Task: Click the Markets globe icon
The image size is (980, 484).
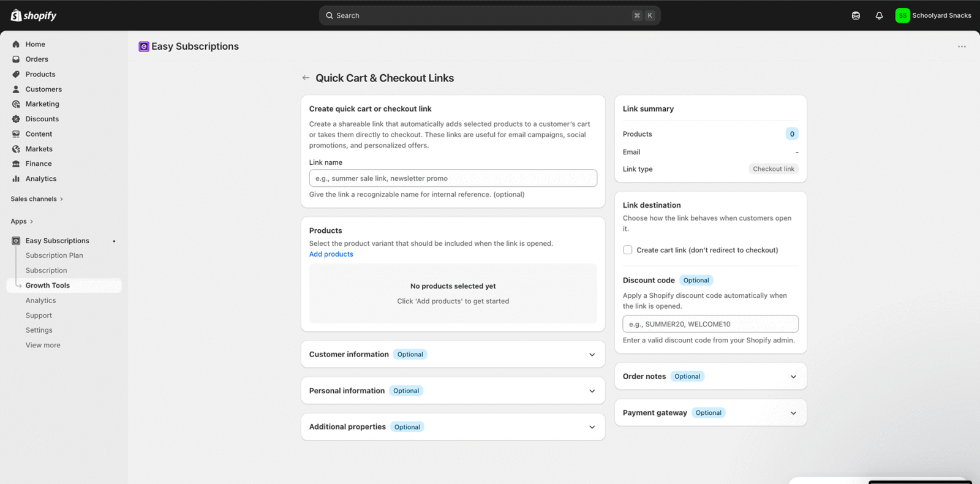Action: coord(16,149)
